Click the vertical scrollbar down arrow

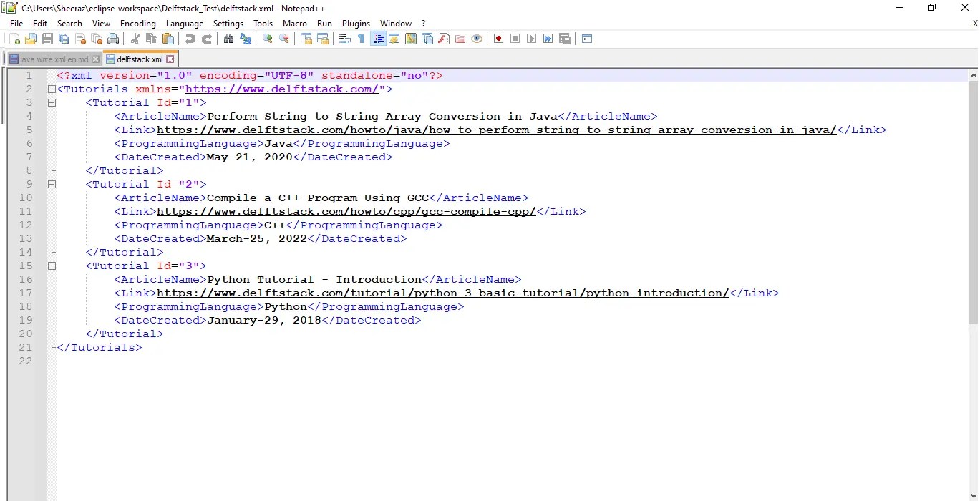973,495
